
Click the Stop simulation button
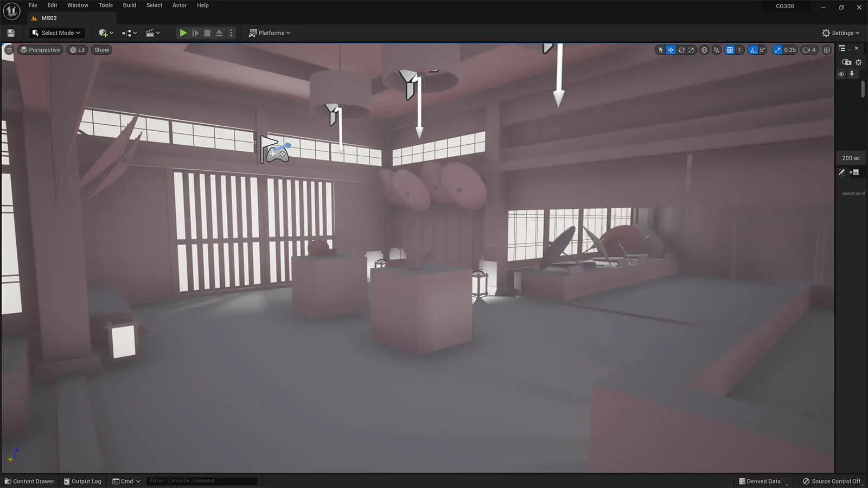tap(207, 33)
